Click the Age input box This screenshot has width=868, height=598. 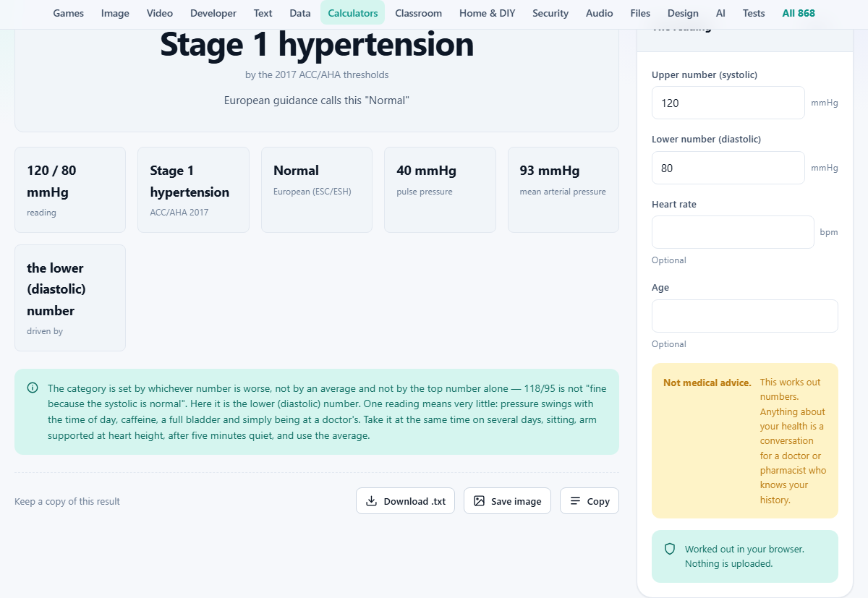click(745, 316)
